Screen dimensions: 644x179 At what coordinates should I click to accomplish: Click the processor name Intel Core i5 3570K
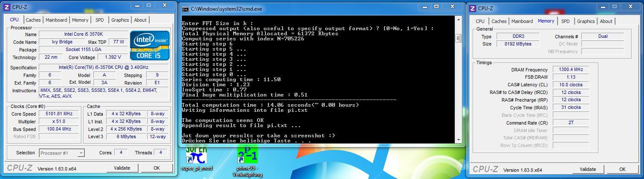(83, 34)
